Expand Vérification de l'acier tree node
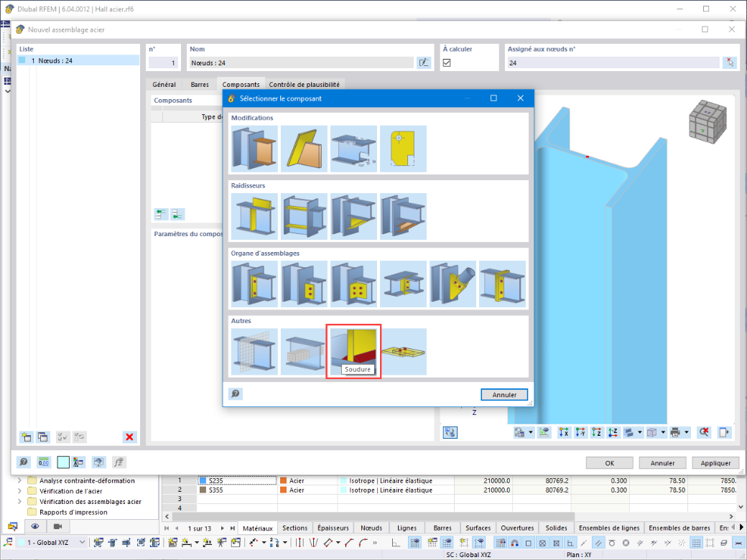 click(19, 491)
